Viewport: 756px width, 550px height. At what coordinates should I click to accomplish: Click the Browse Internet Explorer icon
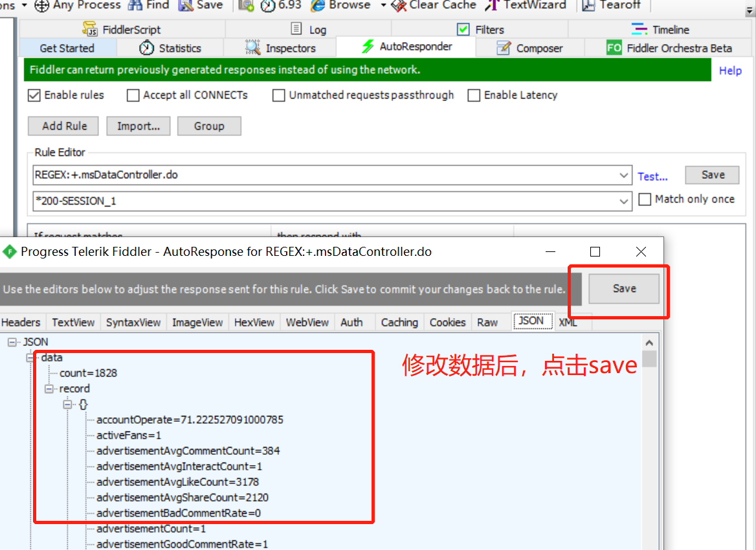[x=318, y=5]
